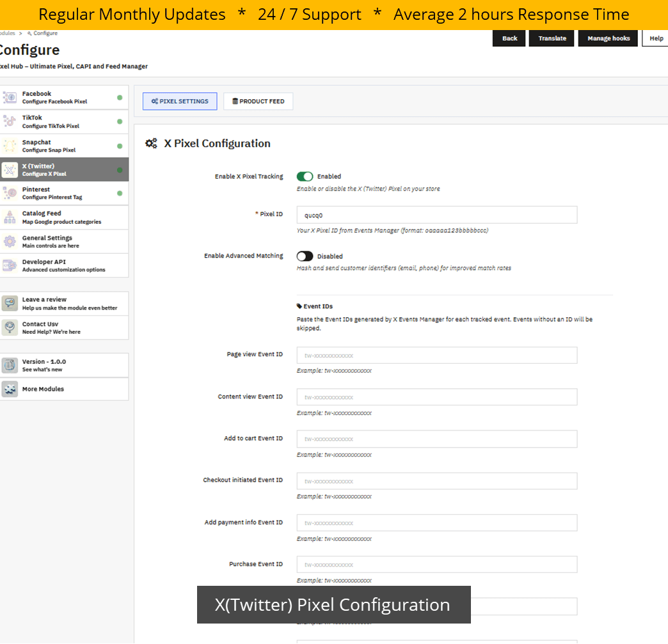Open the Pinterest Tag configuration section
Image resolution: width=668 pixels, height=644 pixels.
tap(65, 193)
